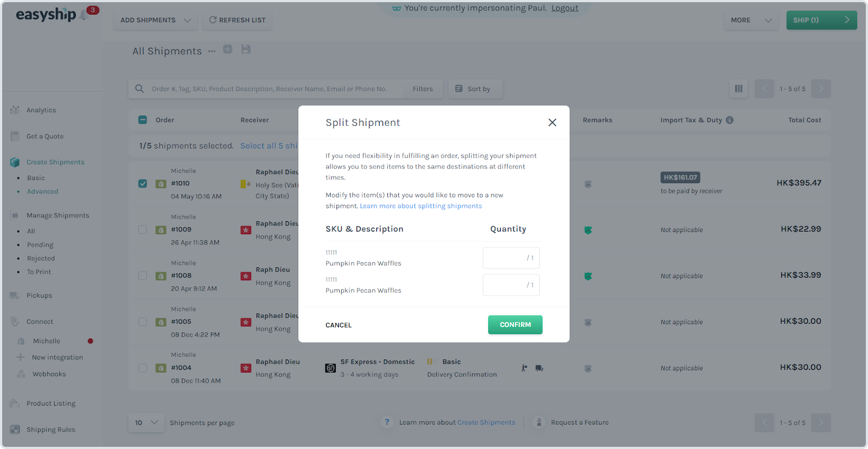868x449 pixels.
Task: Click Request a Feature
Action: coord(579,422)
